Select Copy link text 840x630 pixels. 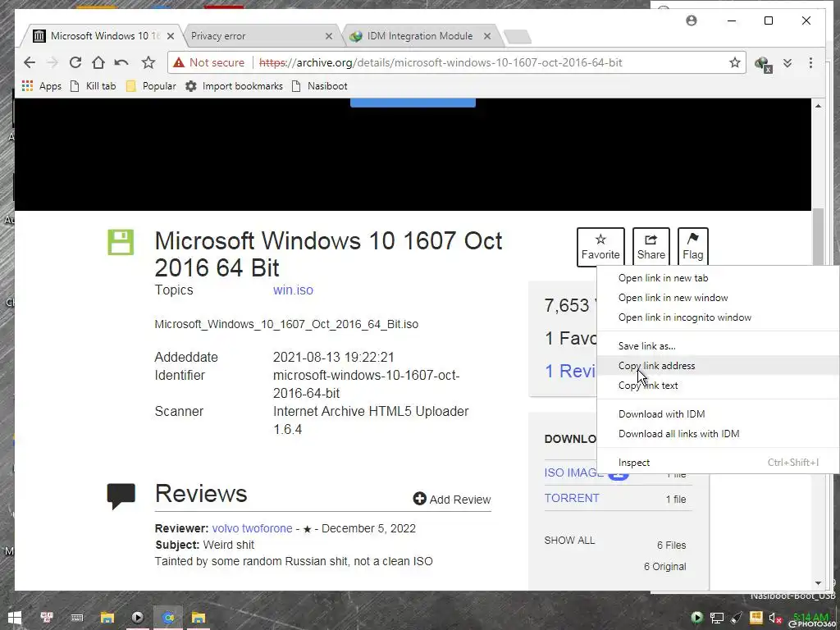coord(718,386)
